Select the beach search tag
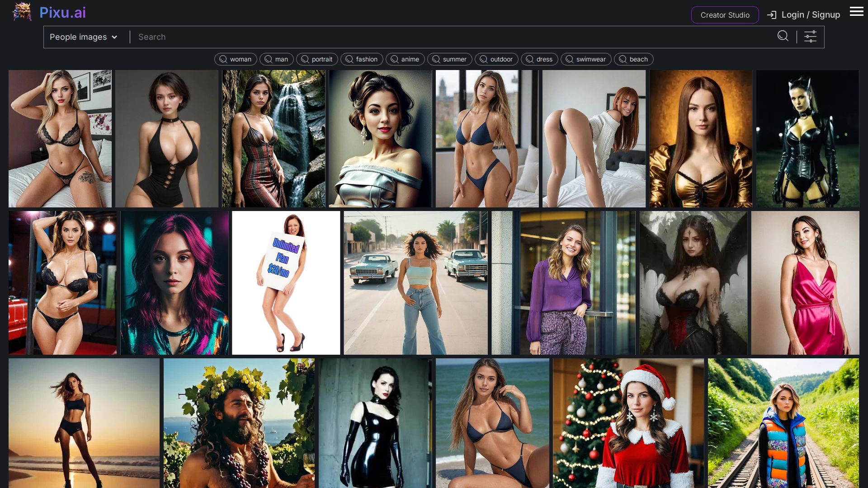 pos(633,59)
